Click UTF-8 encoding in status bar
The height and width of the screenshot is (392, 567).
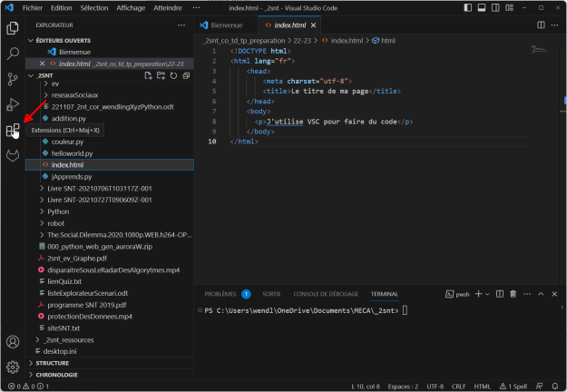[435, 387]
